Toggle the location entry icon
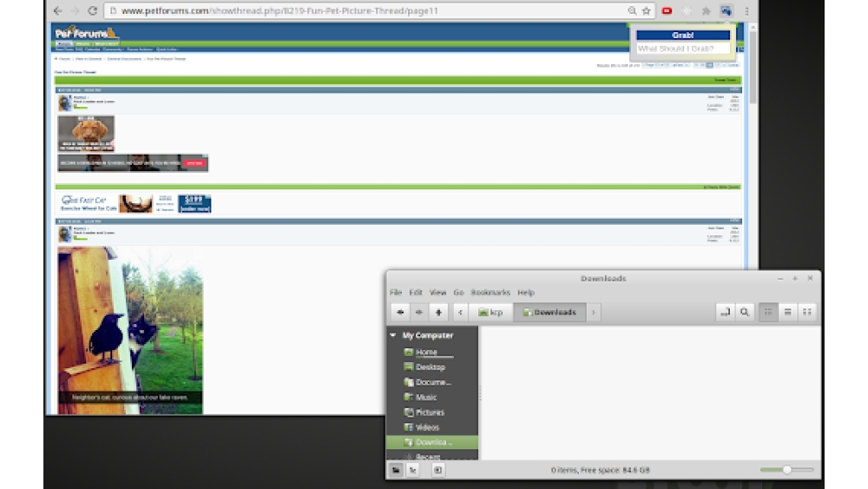The height and width of the screenshot is (489, 868). [725, 313]
